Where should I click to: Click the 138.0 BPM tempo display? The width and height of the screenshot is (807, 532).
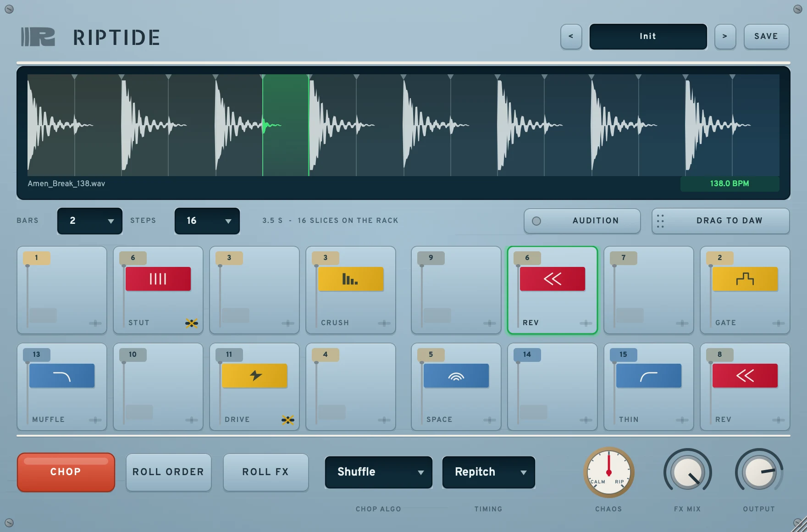(x=730, y=183)
